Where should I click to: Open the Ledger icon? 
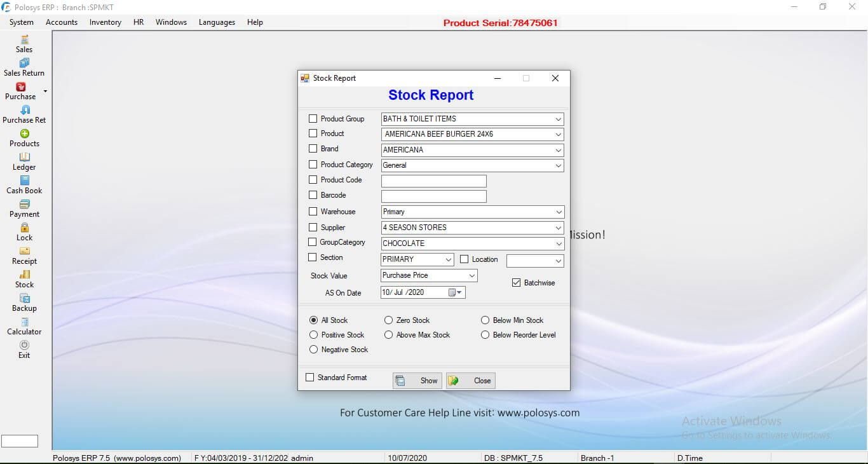coord(24,157)
